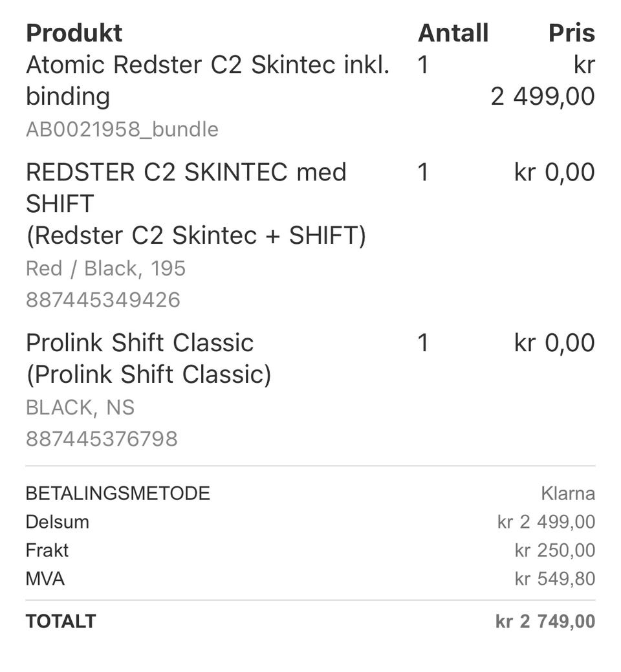Image resolution: width=621 pixels, height=672 pixels.
Task: Click the total amount kr 2 749,00
Action: 545,622
